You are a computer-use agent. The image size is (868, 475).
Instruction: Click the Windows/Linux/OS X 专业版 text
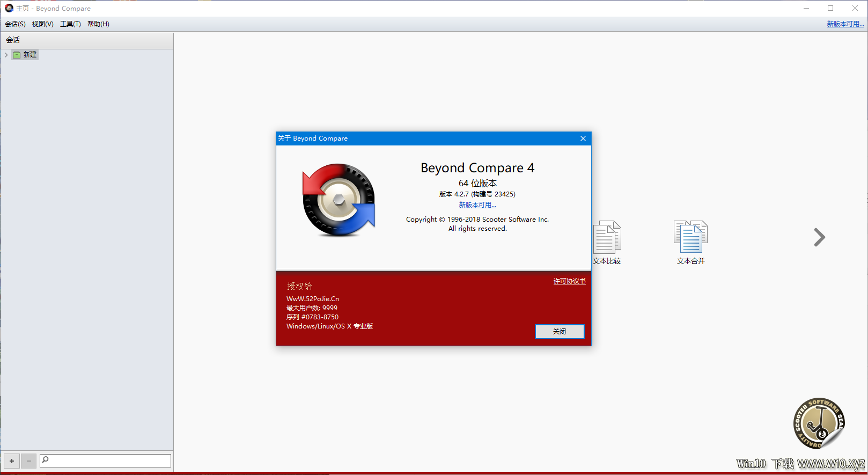tap(330, 326)
